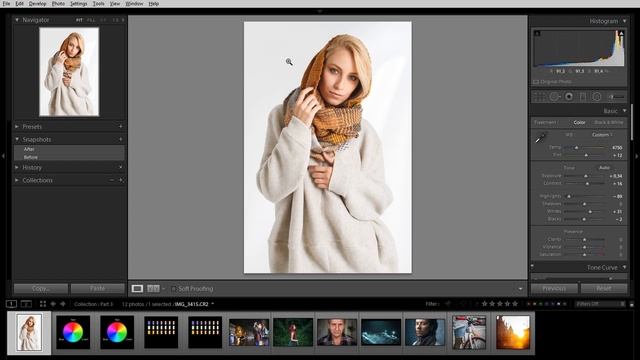Open Grid view from filmstrip bar
This screenshot has width=640, height=360.
click(x=43, y=304)
